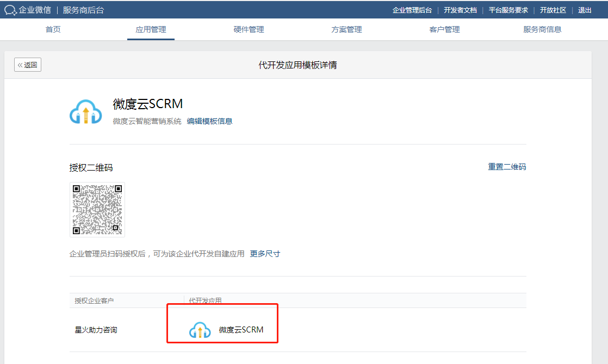Go to the 方案管理 tab
This screenshot has width=608, height=364.
[x=346, y=29]
